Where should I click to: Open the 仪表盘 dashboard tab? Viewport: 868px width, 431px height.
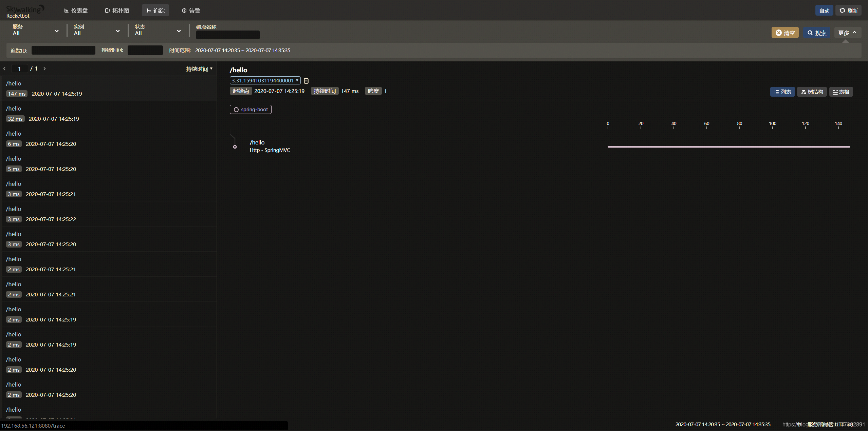pos(76,11)
